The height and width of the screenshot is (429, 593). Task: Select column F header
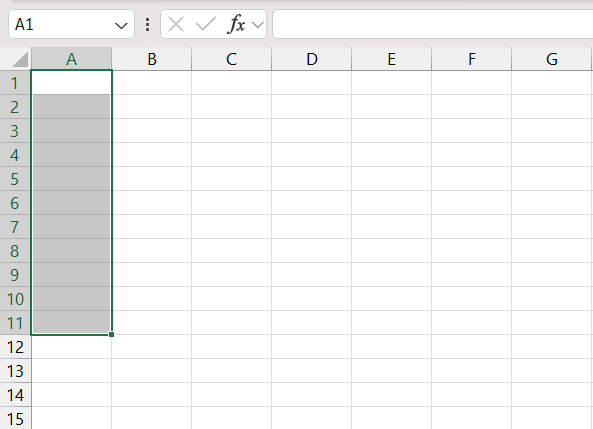(x=472, y=59)
